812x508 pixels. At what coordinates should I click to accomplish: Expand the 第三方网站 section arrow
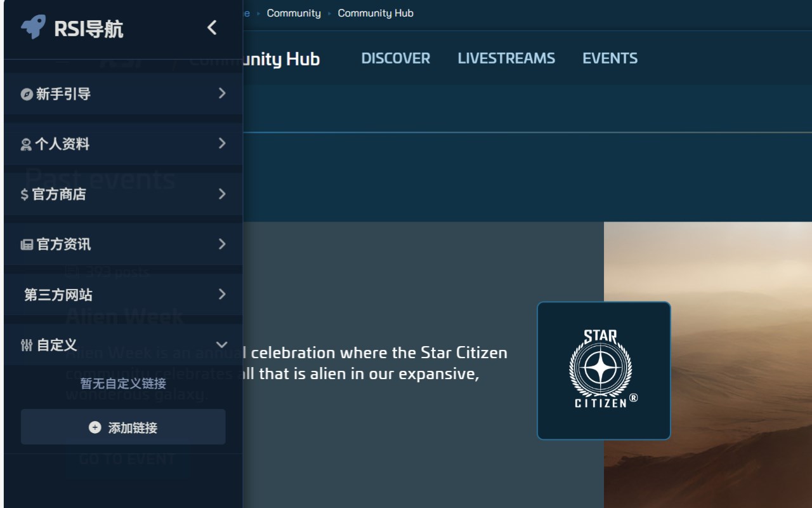tap(221, 294)
